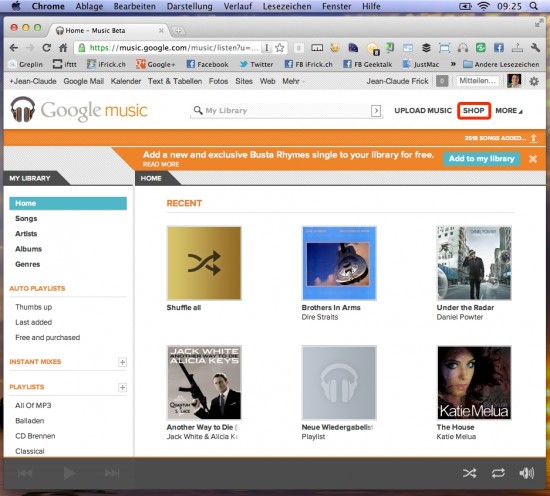Viewport: 550px width, 496px height.
Task: Click the Google Music headphones logo
Action: point(23,110)
